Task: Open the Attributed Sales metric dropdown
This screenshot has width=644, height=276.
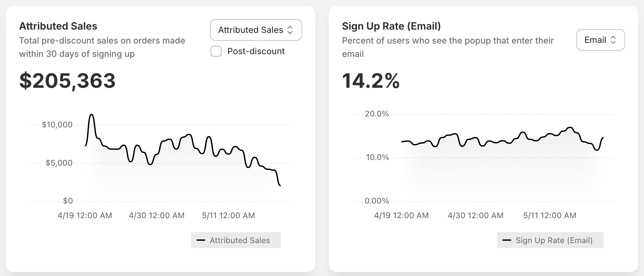Action: click(256, 30)
